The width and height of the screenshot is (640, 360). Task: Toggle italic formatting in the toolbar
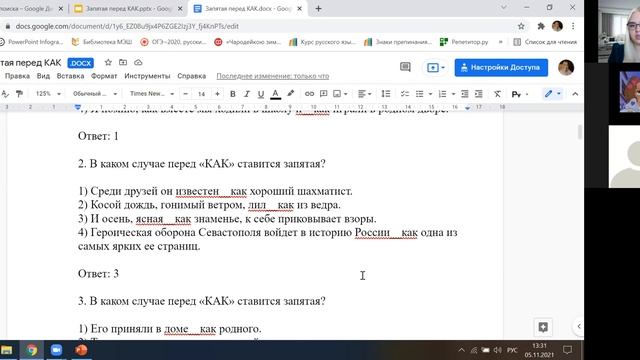247,94
